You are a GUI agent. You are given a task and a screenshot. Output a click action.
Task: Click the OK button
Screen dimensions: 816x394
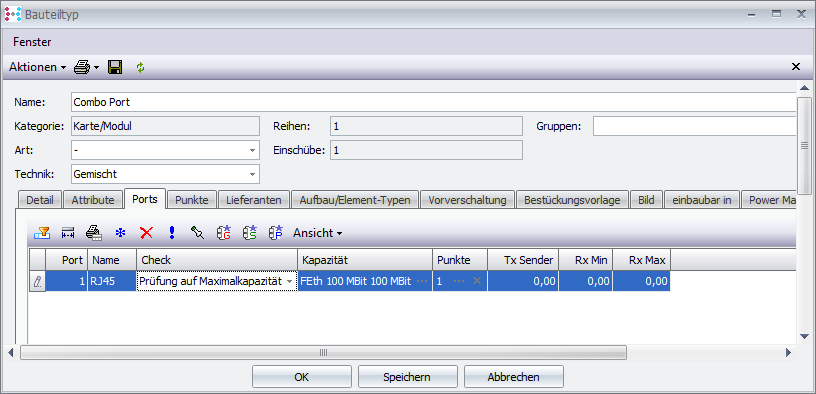pos(302,377)
